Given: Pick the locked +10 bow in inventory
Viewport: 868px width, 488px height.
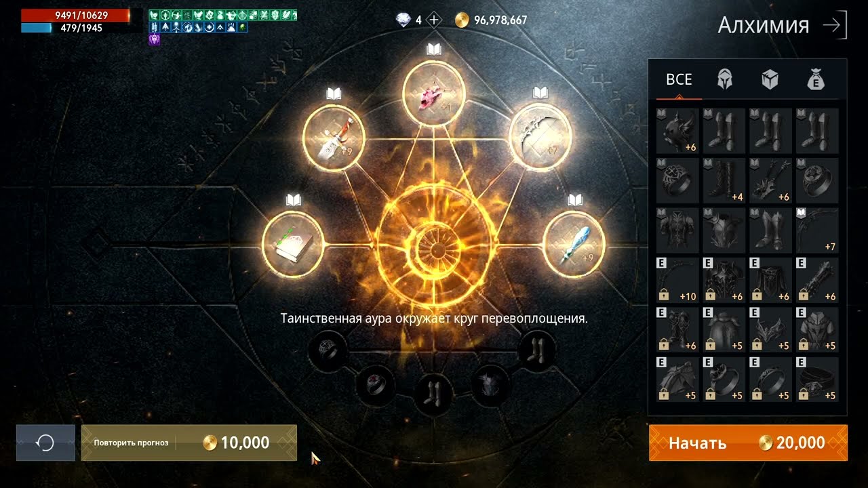Looking at the screenshot, I should 679,280.
